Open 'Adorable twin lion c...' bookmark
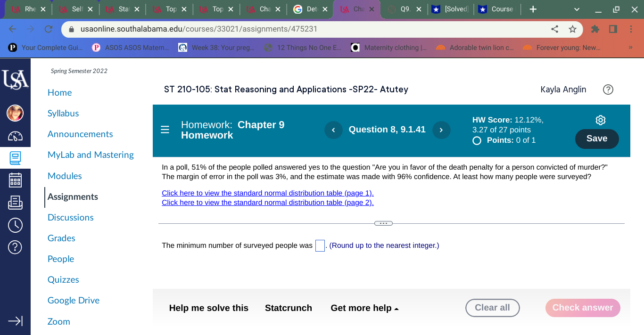This screenshot has width=644, height=335. pyautogui.click(x=475, y=48)
